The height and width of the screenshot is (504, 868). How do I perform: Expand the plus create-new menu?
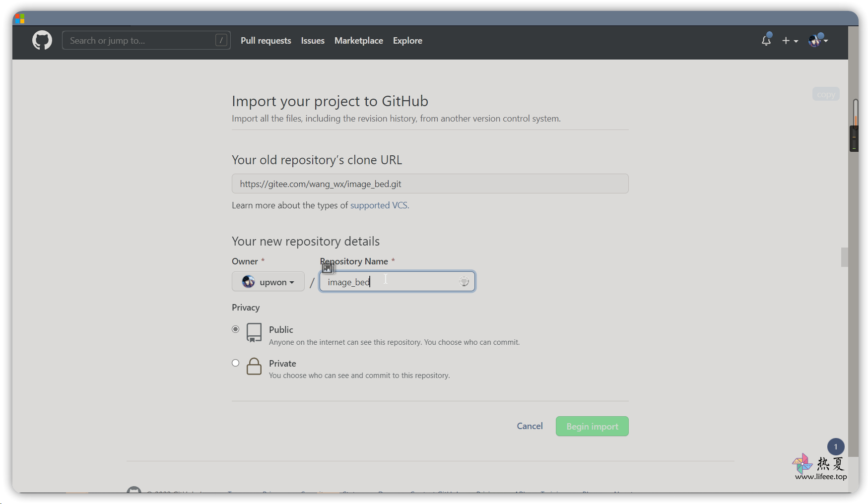point(790,41)
